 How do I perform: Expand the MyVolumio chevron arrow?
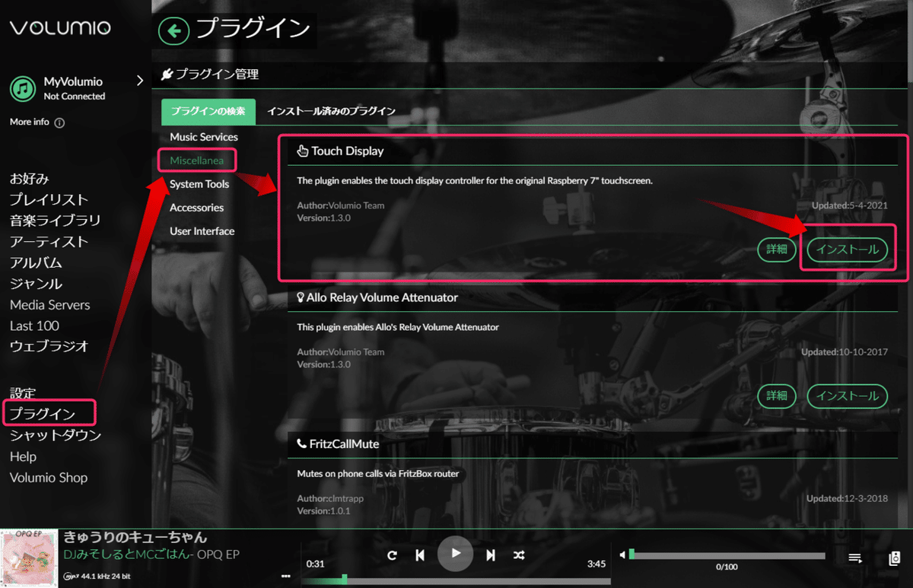click(x=139, y=81)
